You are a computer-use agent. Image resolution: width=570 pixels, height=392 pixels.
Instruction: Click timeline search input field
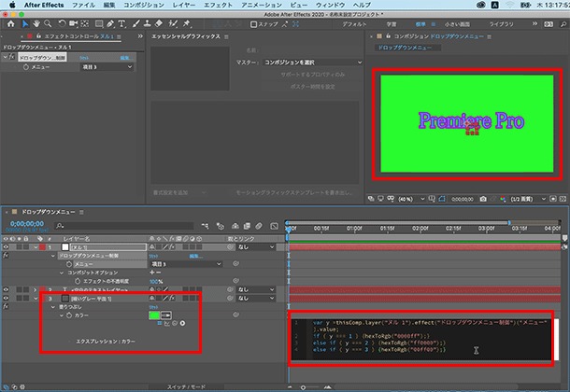124,226
